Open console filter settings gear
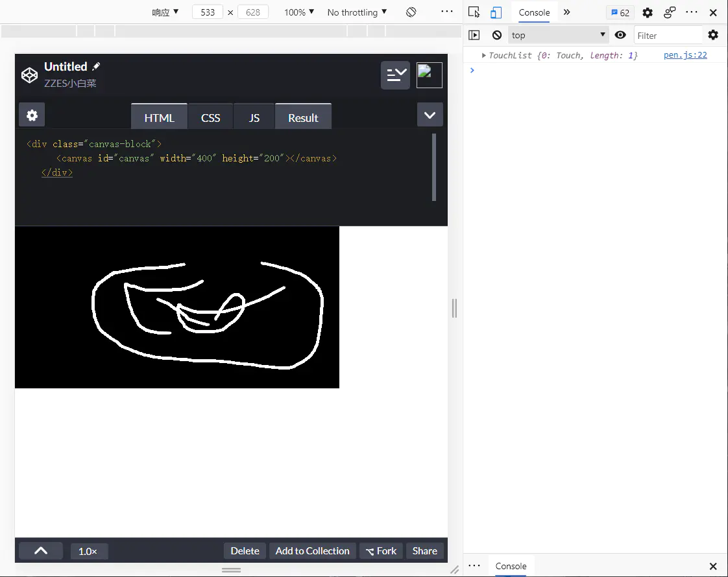728x577 pixels. coord(713,35)
